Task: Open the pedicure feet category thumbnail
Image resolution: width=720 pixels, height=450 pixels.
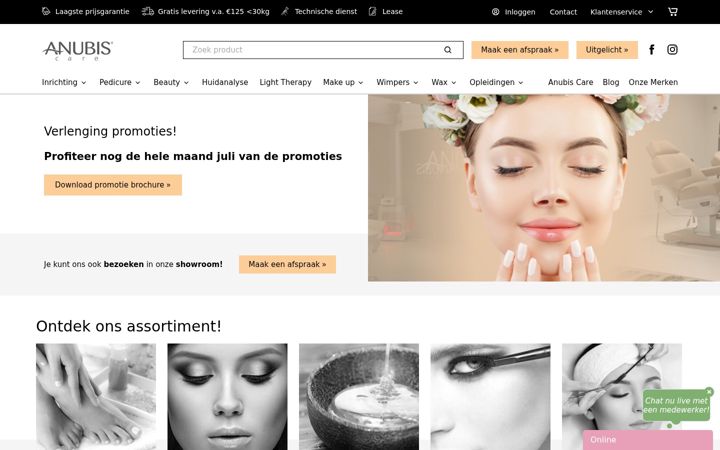Action: pos(96,397)
